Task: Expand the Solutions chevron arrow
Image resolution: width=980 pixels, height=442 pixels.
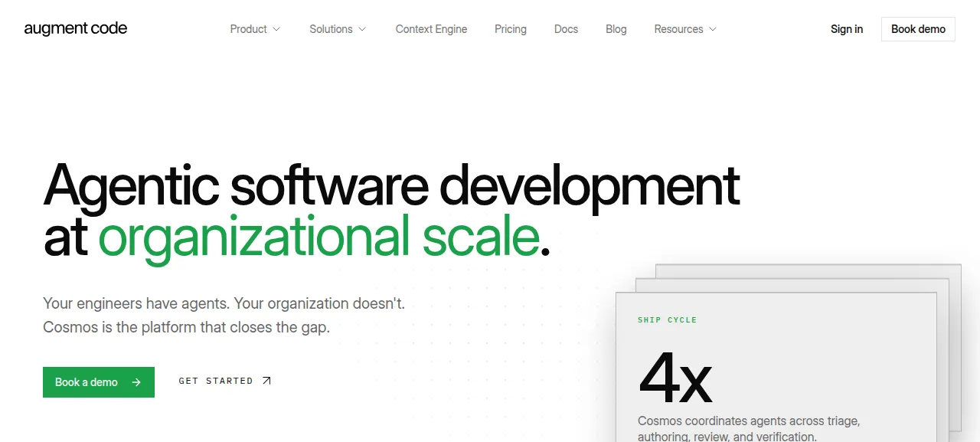Action: point(362,29)
